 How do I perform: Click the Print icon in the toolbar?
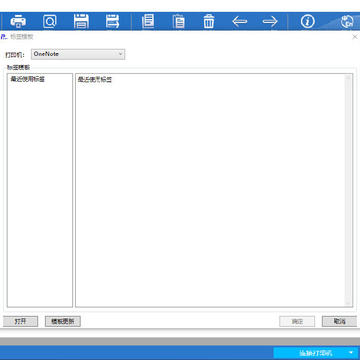click(18, 22)
